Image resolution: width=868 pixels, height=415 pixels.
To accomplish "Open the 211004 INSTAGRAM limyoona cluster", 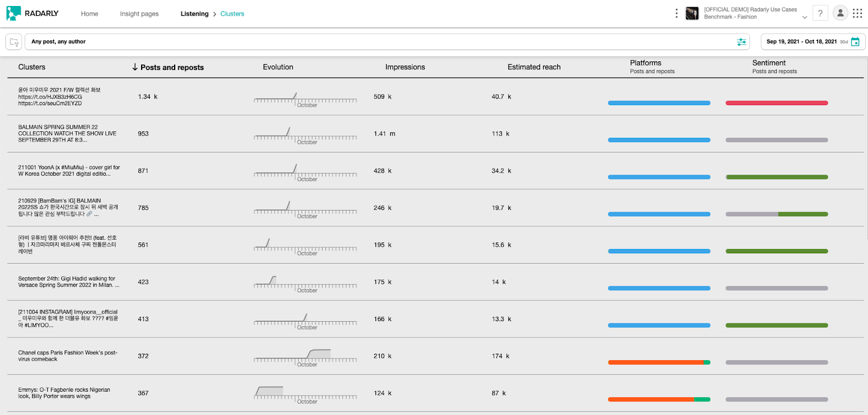I will (x=68, y=319).
